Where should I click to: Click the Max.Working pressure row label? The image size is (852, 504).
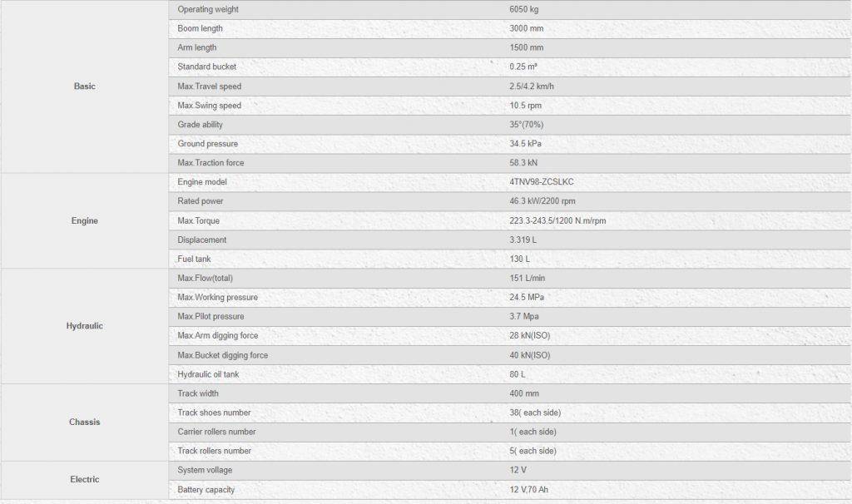coord(218,297)
